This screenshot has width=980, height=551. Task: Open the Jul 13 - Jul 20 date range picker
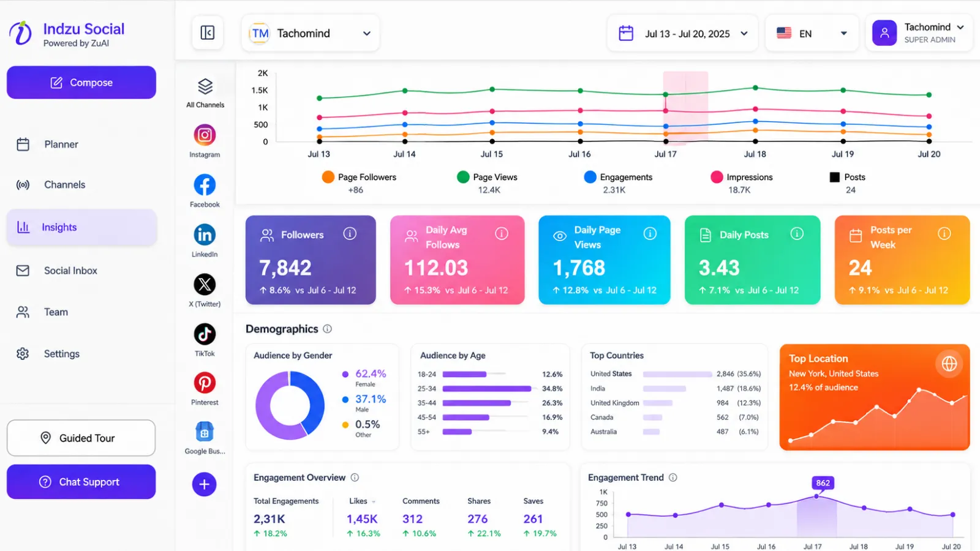683,34
